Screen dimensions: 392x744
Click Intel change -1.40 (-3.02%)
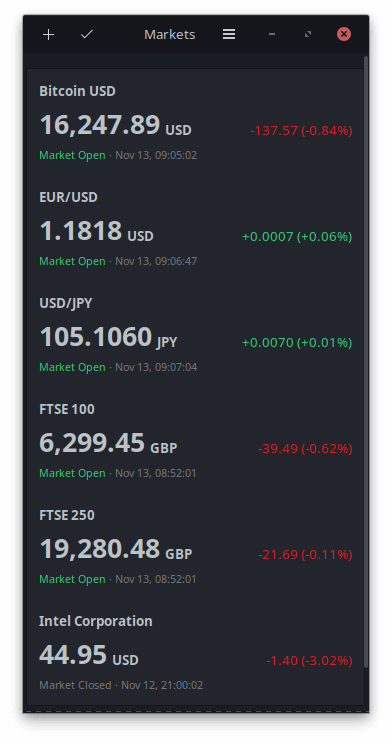309,660
